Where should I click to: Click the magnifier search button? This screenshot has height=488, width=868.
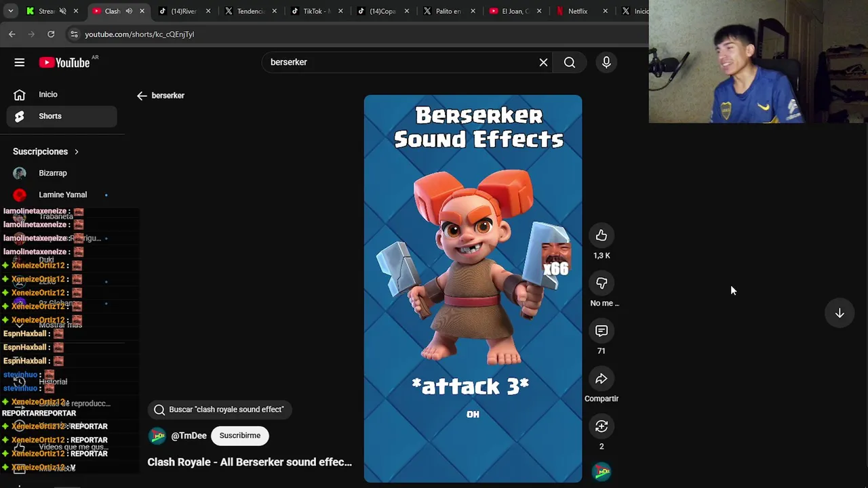570,62
